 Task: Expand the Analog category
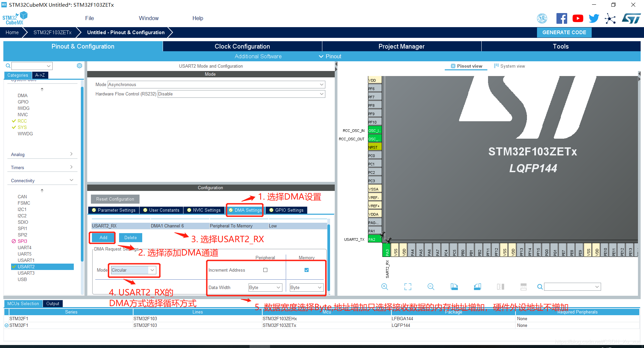coord(42,154)
